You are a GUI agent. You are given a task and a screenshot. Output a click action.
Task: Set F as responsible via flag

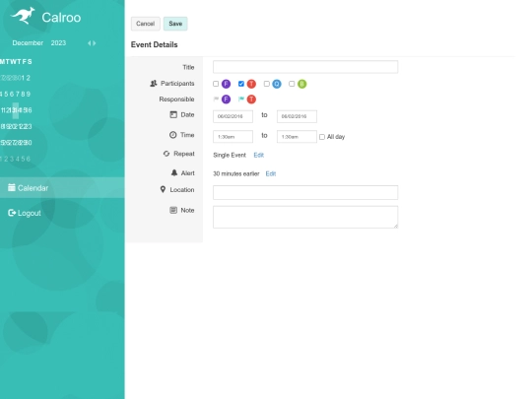click(216, 100)
